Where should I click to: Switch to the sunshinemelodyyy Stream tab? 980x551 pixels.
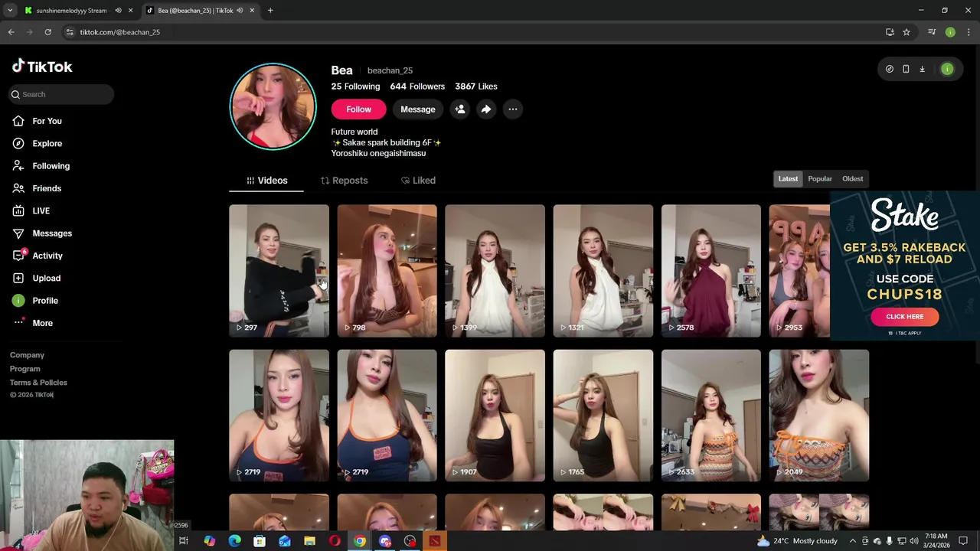(71, 11)
